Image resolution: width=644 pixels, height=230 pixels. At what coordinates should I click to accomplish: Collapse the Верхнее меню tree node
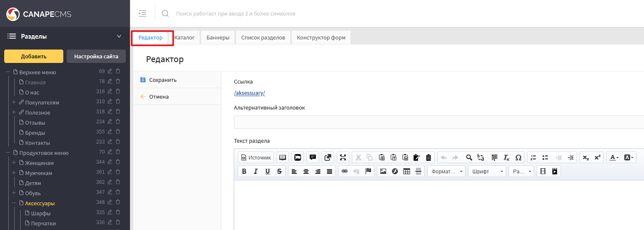pos(8,72)
